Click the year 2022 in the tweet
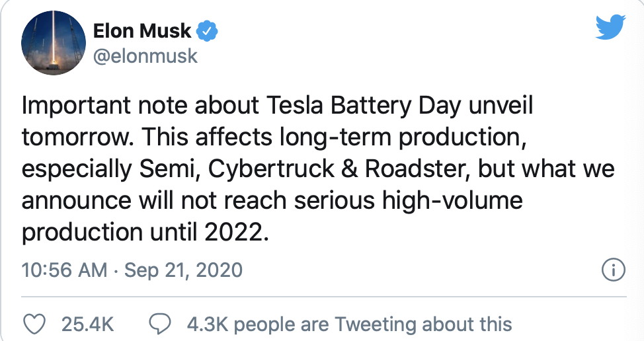The image size is (644, 341). pyautogui.click(x=233, y=232)
